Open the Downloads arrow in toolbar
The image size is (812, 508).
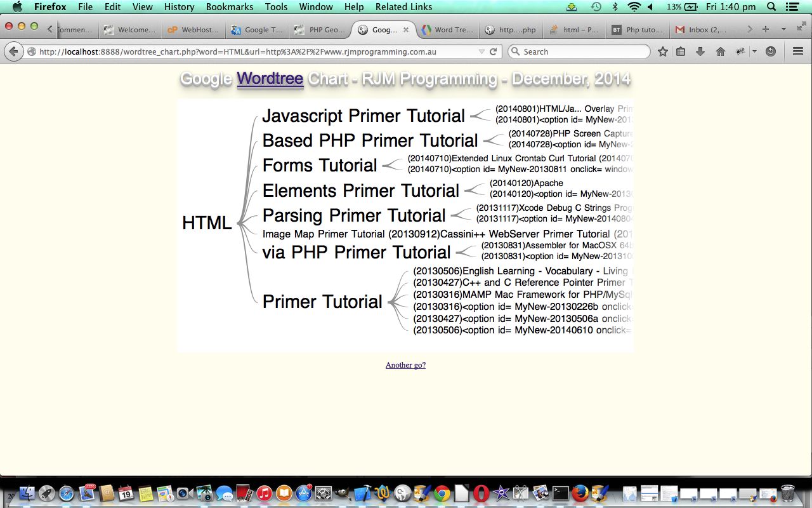pyautogui.click(x=700, y=51)
